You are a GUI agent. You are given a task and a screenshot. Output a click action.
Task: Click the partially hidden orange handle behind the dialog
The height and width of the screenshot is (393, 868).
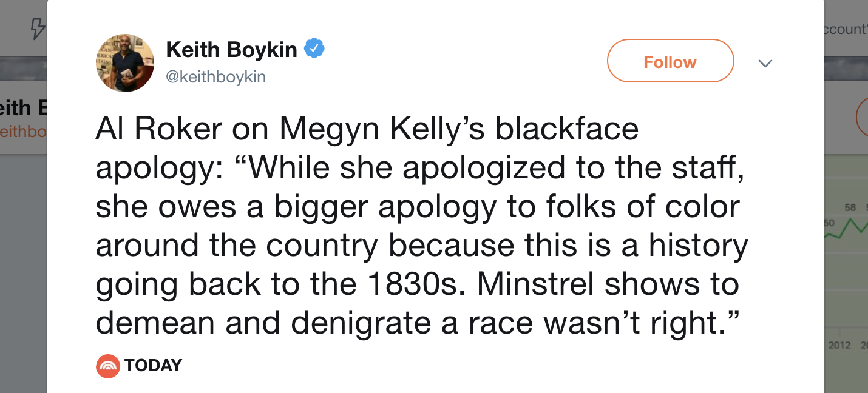pyautogui.click(x=23, y=132)
